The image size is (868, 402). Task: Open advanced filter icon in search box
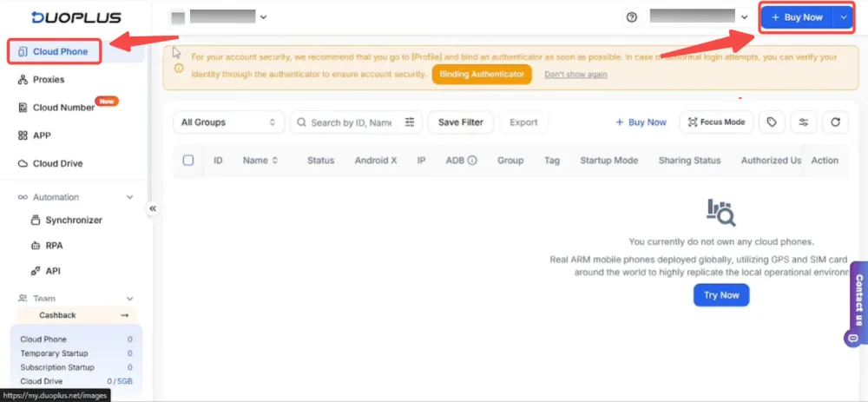410,122
